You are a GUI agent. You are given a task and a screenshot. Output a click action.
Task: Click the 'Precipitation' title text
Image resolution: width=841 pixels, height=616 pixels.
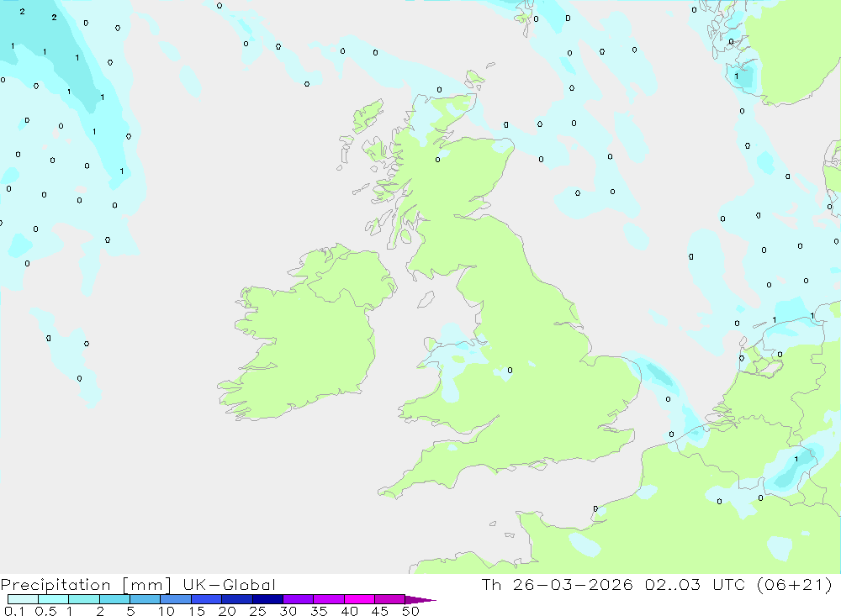click(x=56, y=585)
